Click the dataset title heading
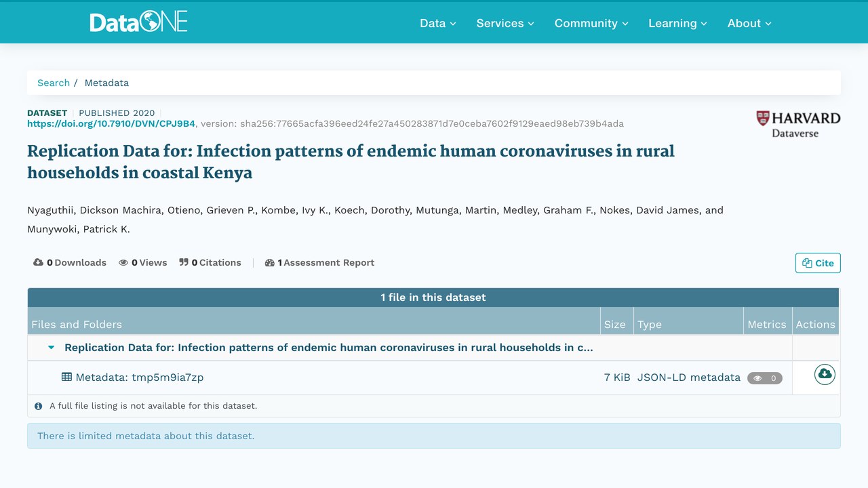This screenshot has width=868, height=488. coord(351,161)
